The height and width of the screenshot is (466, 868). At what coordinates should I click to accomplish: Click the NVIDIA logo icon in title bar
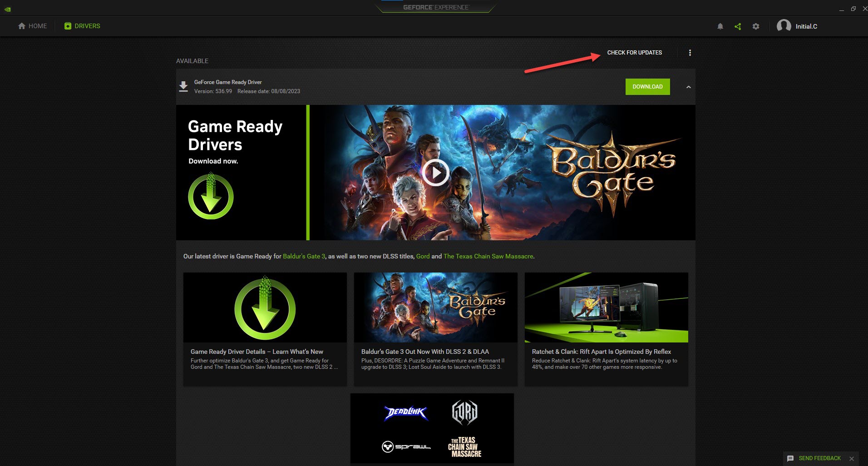tap(8, 9)
